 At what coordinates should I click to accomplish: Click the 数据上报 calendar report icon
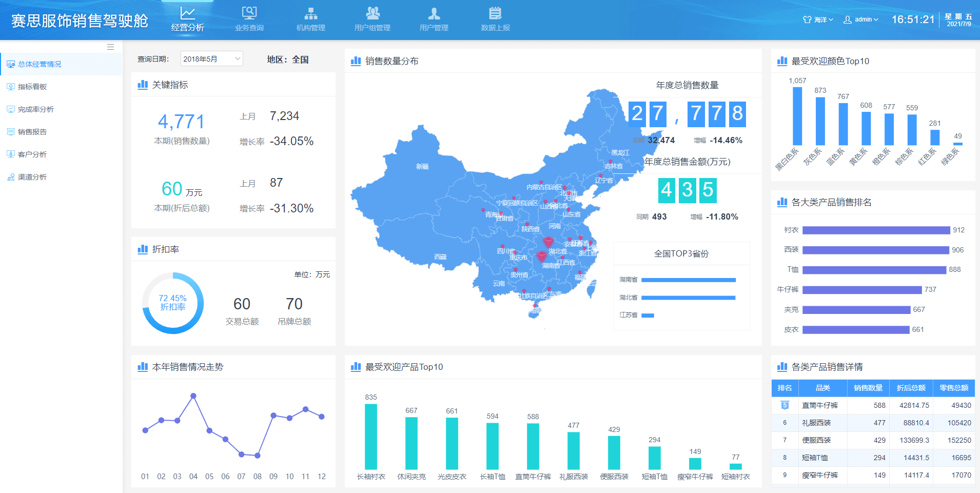click(x=495, y=13)
